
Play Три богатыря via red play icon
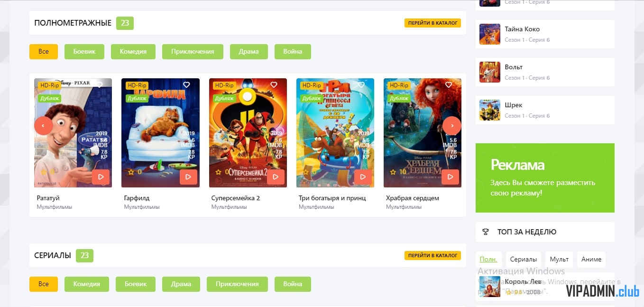[363, 177]
